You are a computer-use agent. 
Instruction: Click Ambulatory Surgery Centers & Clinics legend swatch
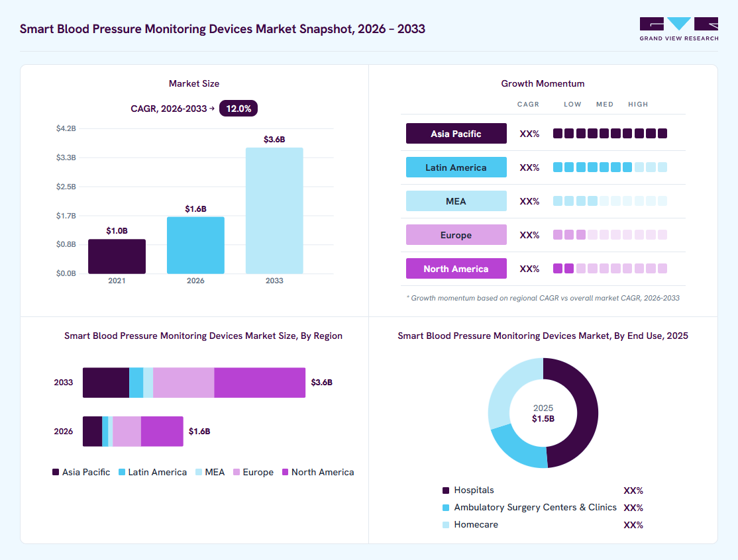pos(446,508)
